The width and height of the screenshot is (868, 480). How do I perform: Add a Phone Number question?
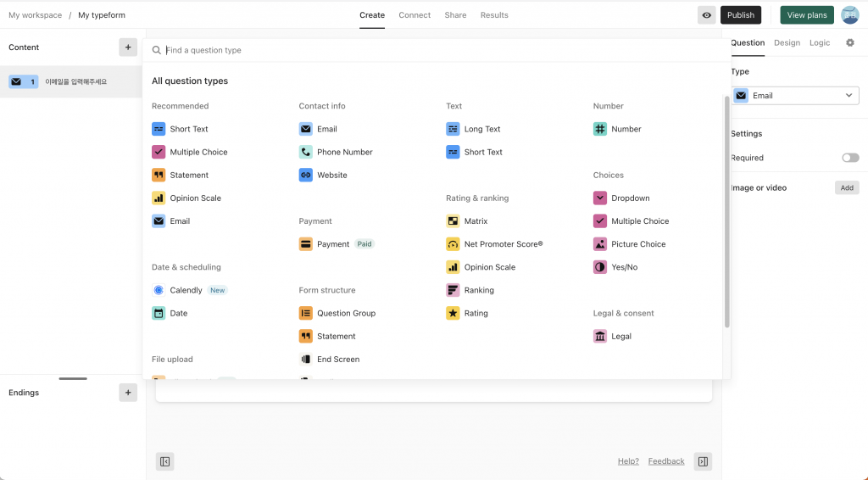click(x=336, y=152)
